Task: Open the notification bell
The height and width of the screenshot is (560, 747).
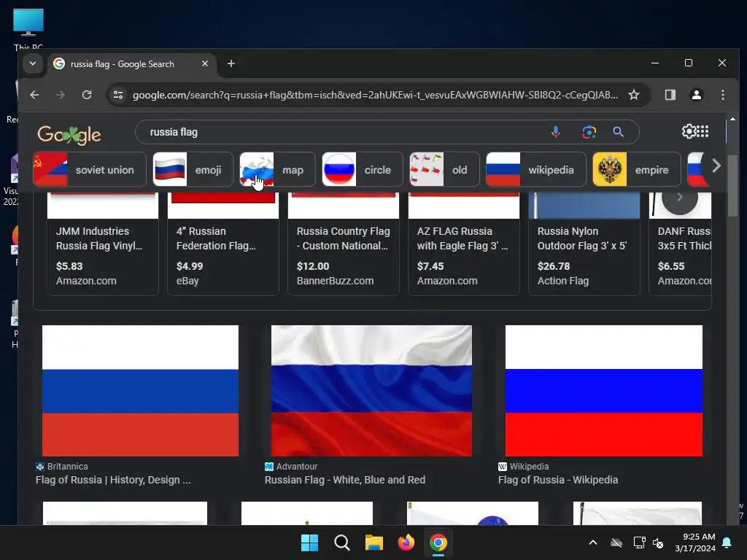Action: coord(727,542)
